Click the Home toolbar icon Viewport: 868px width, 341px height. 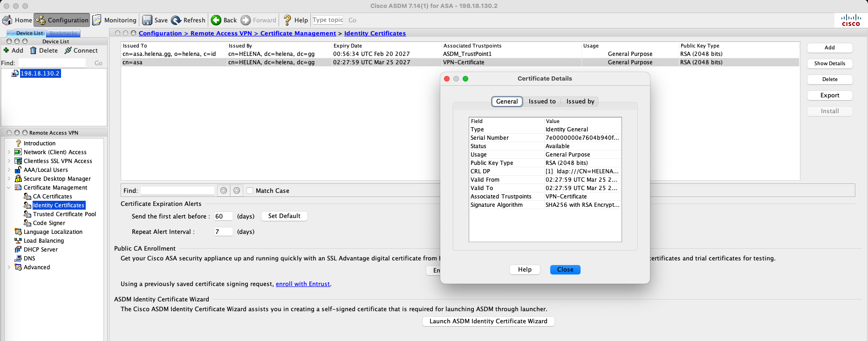7,20
